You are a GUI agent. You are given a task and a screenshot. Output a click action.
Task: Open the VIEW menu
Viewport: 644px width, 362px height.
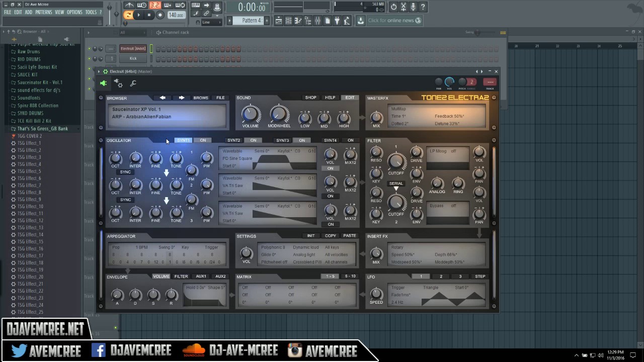59,12
